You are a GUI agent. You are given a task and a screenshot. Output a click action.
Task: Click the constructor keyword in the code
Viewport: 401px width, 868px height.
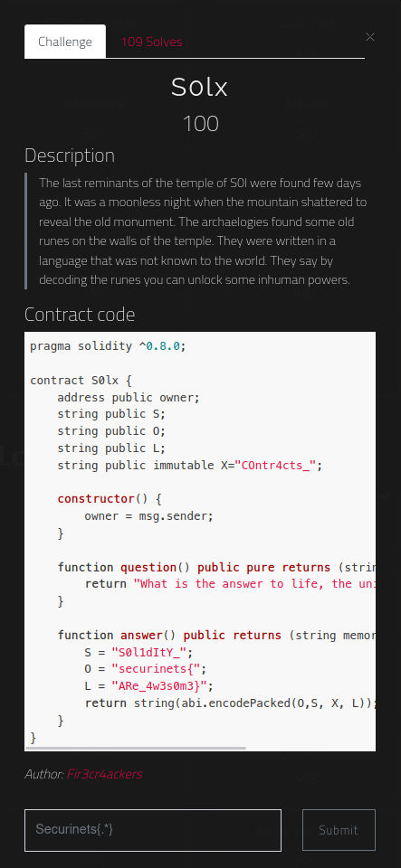pyautogui.click(x=96, y=499)
